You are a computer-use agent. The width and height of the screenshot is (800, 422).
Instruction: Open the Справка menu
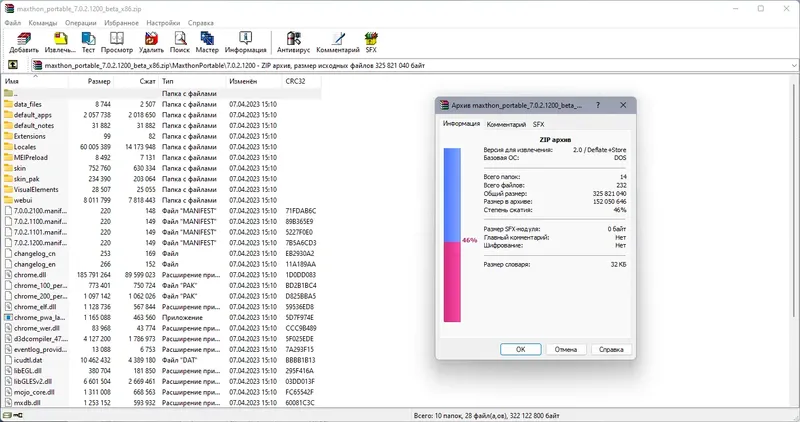(201, 23)
